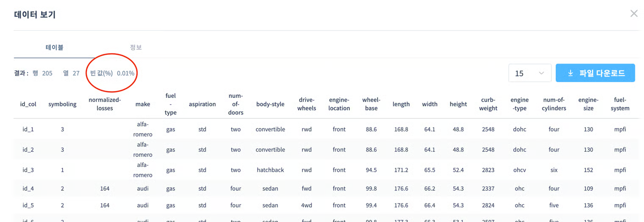The height and width of the screenshot is (222, 644).
Task: Switch to the 테이블 tab
Action: (x=55, y=47)
